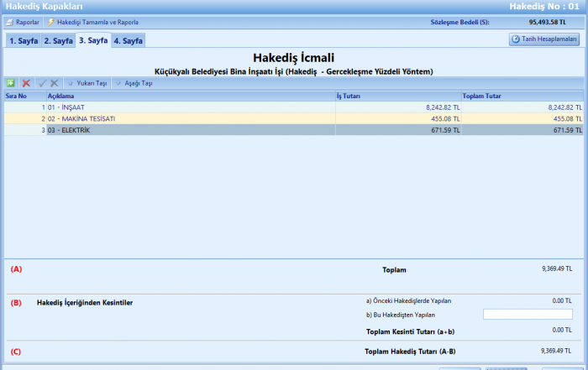This screenshot has height=370, width=588.
Task: Open Tarih Hesaplamaları button
Action: (544, 39)
